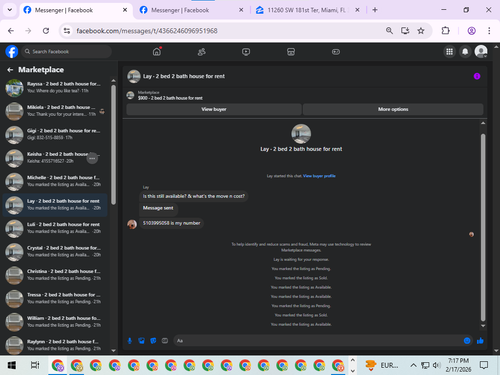Click Lay's sender avatar beside the number message
The width and height of the screenshot is (500, 375).
click(132, 224)
